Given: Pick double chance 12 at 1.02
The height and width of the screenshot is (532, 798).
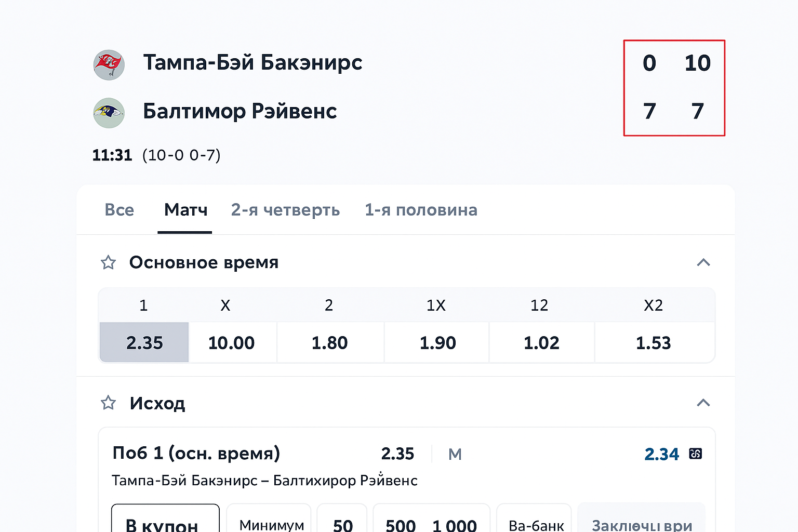Looking at the screenshot, I should (x=541, y=342).
